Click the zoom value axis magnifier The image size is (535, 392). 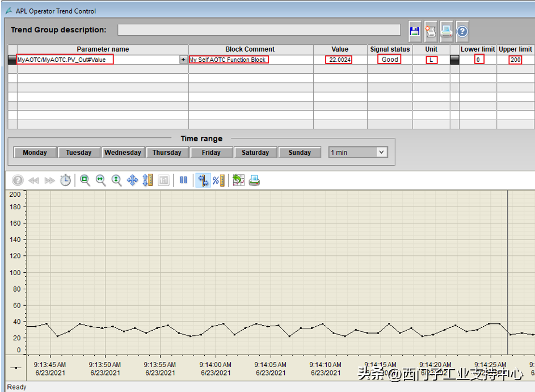pyautogui.click(x=116, y=180)
